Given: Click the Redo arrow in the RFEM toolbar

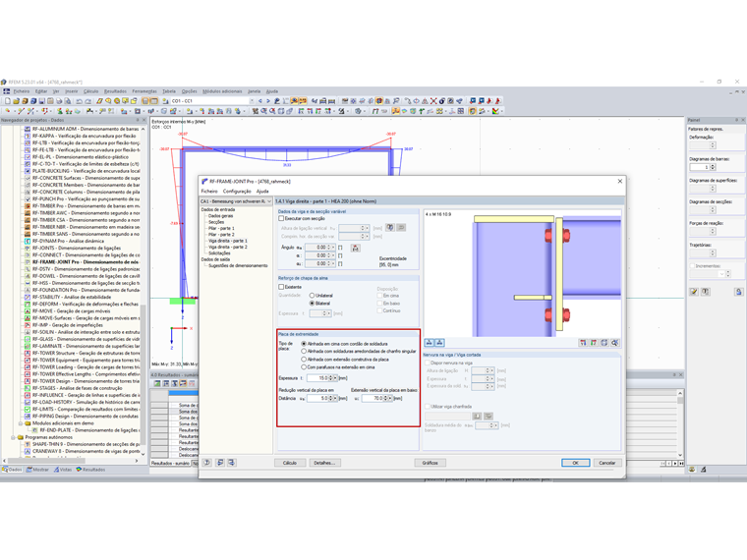Looking at the screenshot, I should [x=88, y=101].
